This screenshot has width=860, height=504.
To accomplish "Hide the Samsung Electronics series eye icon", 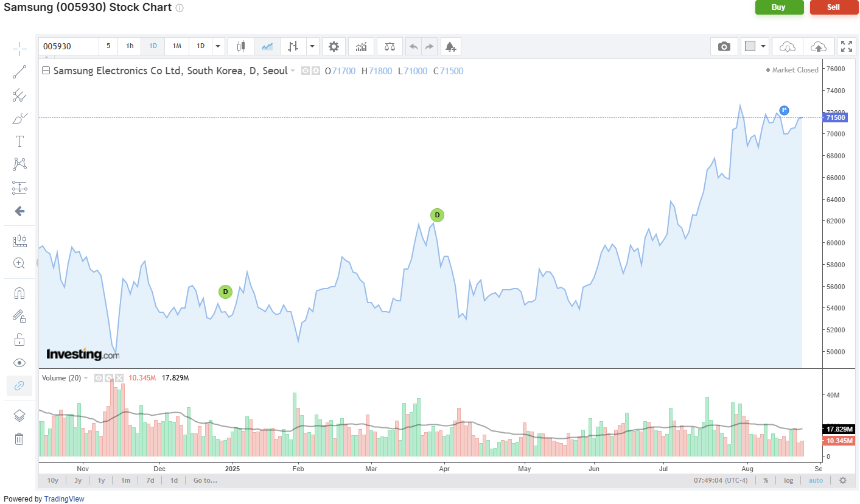I will tap(306, 71).
